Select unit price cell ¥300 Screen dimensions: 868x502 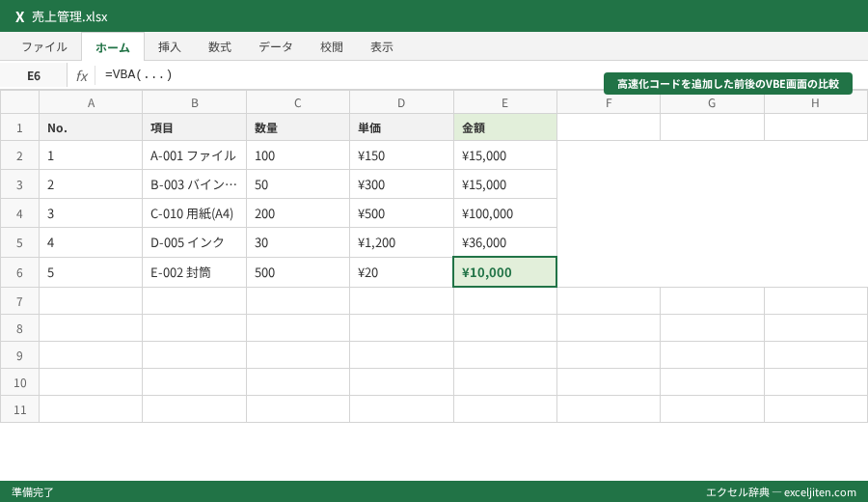pos(401,184)
